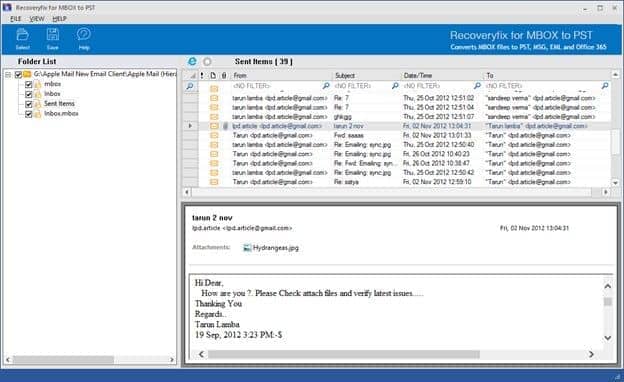Image resolution: width=624 pixels, height=382 pixels.
Task: Collapse the root folder tree node
Action: click(x=8, y=74)
